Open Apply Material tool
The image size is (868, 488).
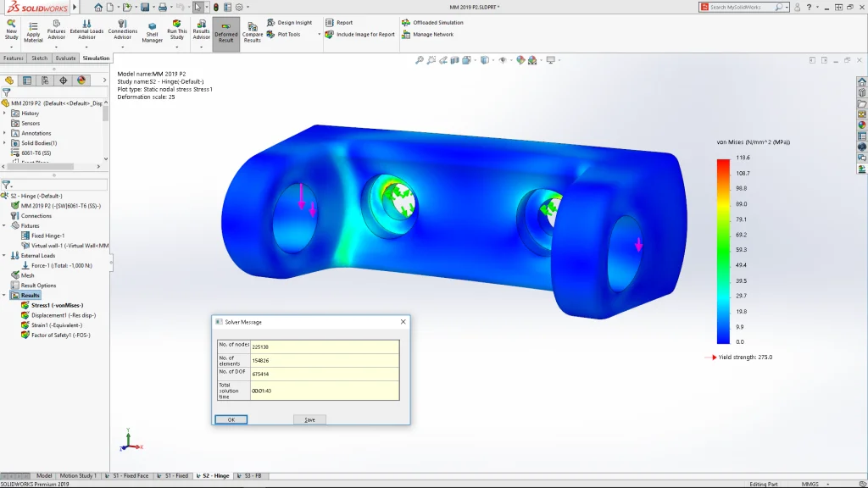pos(33,31)
